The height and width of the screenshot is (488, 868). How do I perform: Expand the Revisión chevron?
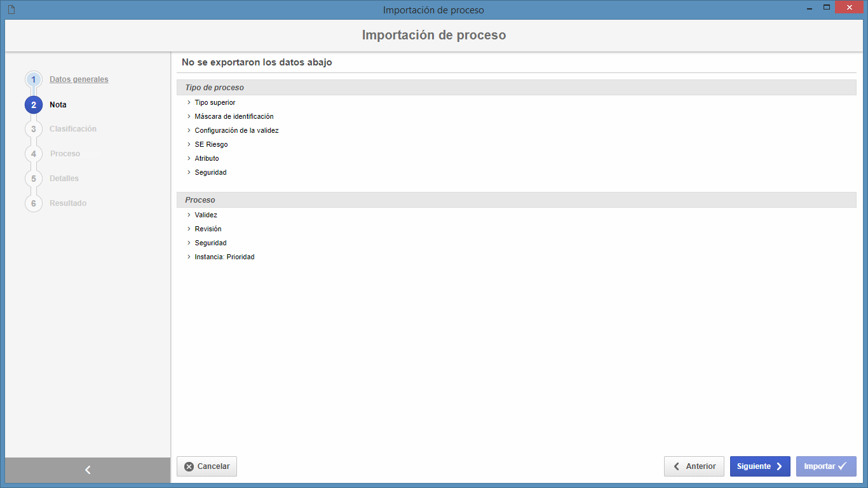189,229
